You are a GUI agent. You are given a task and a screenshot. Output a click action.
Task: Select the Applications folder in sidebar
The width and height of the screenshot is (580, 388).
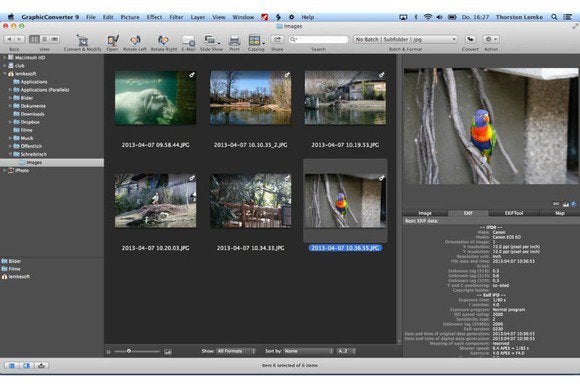[x=34, y=82]
